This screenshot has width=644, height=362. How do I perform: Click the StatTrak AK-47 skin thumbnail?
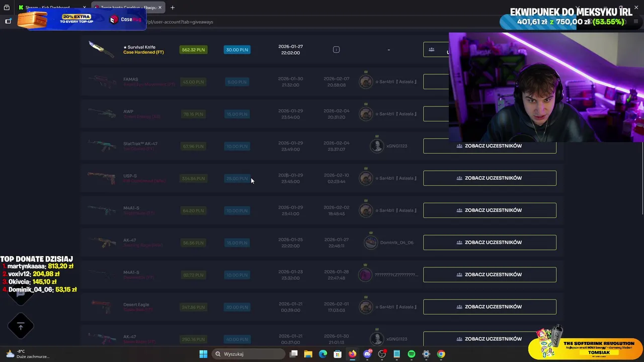pos(102,146)
